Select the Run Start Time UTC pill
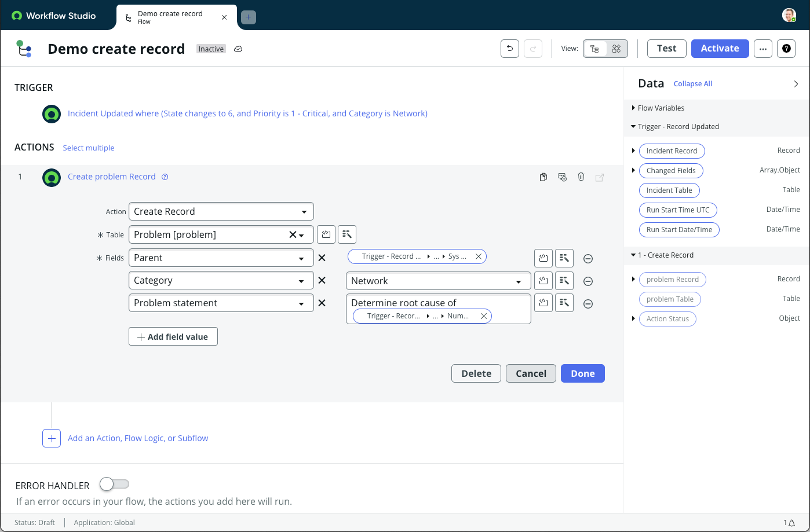 click(x=678, y=210)
